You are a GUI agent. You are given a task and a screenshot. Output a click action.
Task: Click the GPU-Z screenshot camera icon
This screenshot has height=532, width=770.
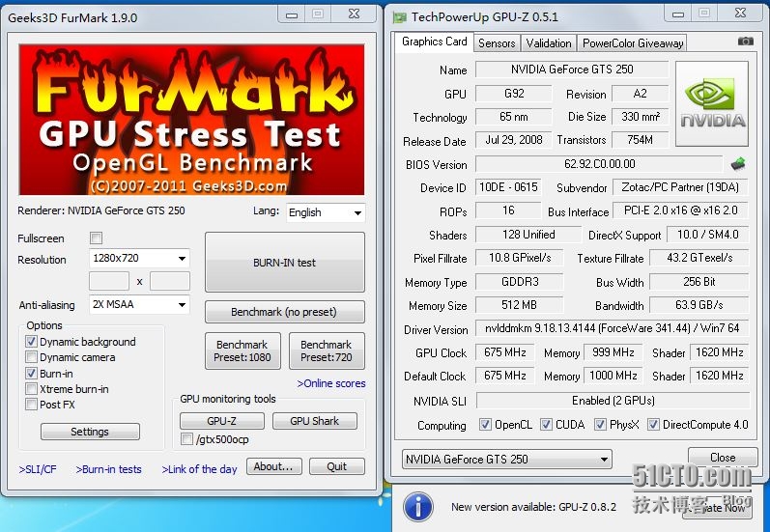tap(745, 42)
